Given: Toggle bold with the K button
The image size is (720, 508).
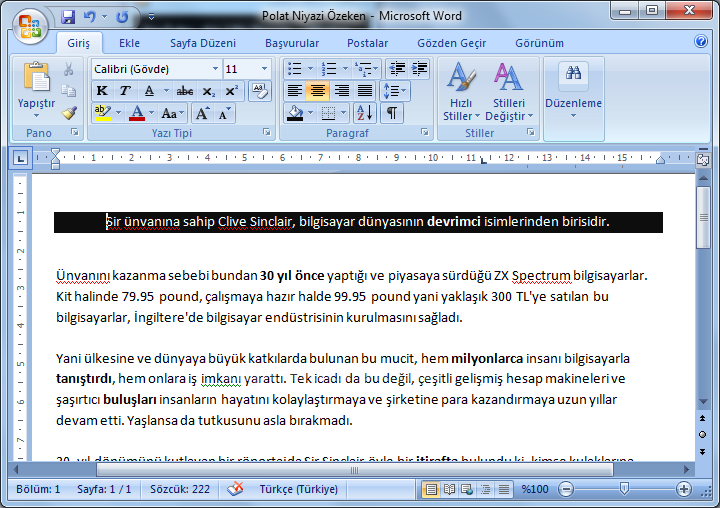Looking at the screenshot, I should click(x=102, y=91).
